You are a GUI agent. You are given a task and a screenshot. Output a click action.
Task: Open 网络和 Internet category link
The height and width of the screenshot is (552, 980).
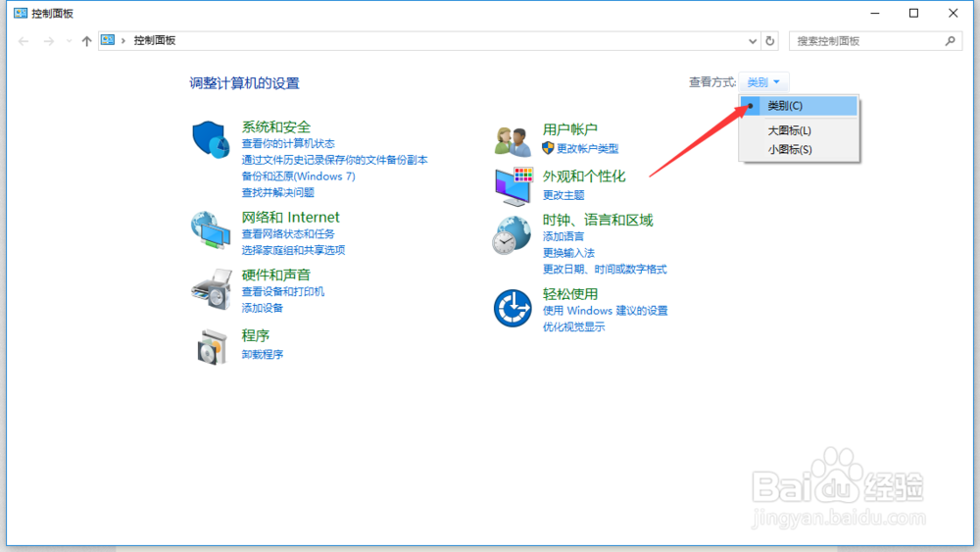tap(291, 217)
